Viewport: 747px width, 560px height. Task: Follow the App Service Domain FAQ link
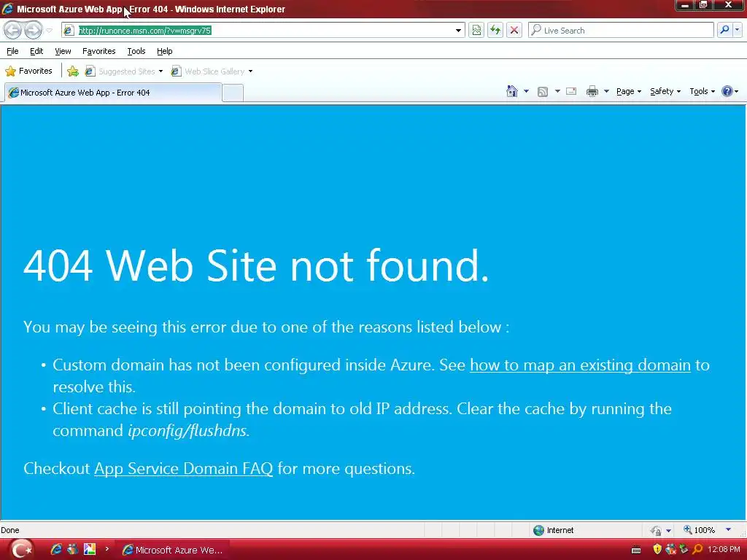click(x=183, y=469)
